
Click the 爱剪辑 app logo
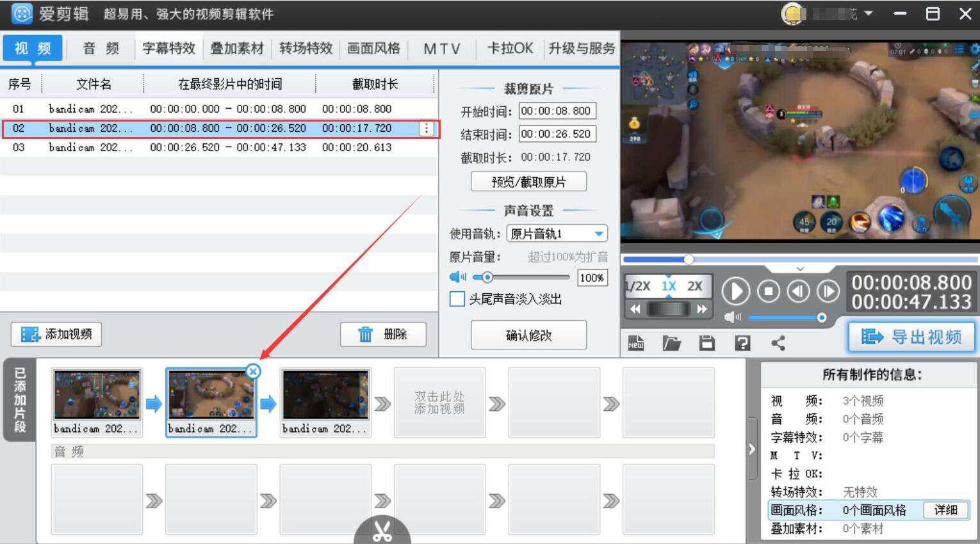(22, 13)
